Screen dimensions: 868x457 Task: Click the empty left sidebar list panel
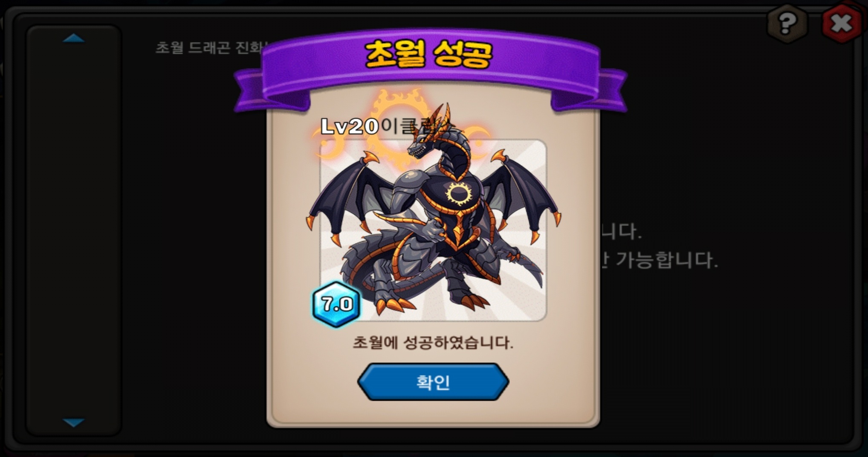74,230
